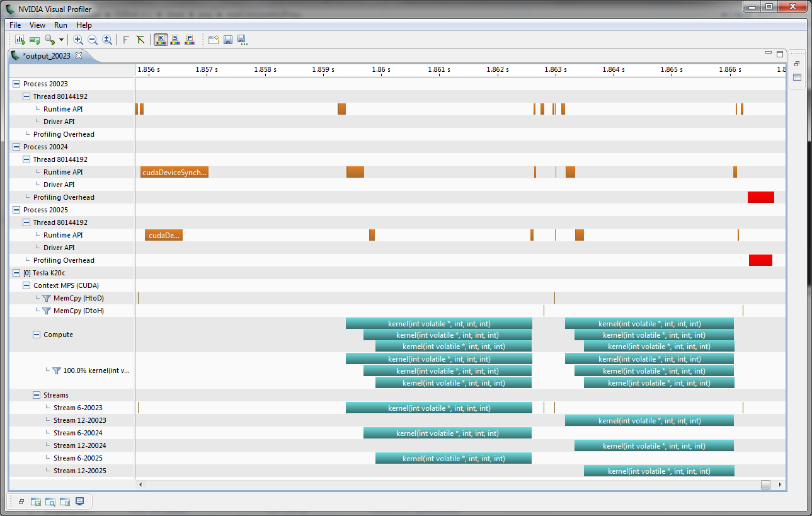Toggle the filter icon on MemCpy (DtoH)
Image resolution: width=812 pixels, height=516 pixels.
click(x=47, y=311)
